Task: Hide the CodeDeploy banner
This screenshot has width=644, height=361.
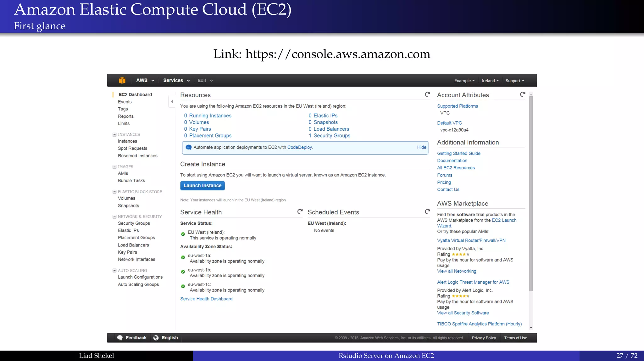Action: 422,147
